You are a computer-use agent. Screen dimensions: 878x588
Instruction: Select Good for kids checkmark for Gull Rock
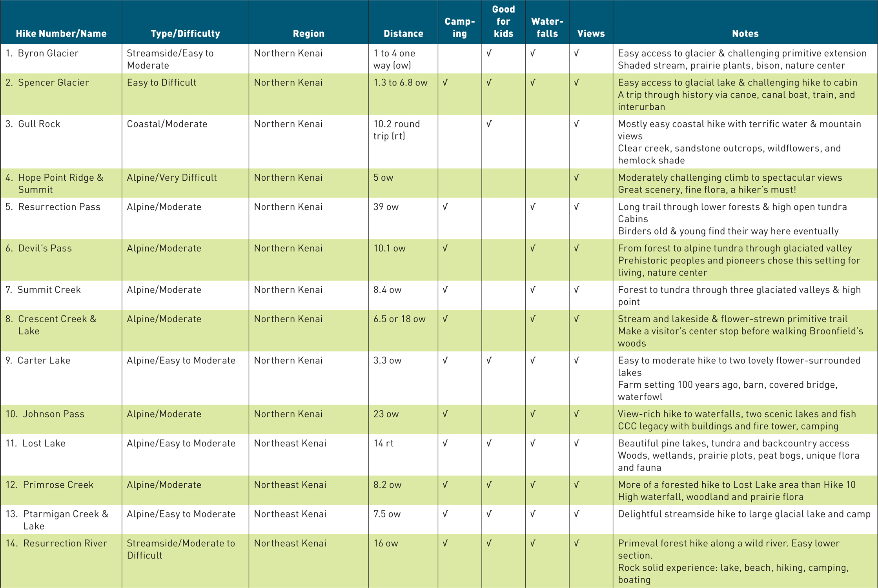489,124
